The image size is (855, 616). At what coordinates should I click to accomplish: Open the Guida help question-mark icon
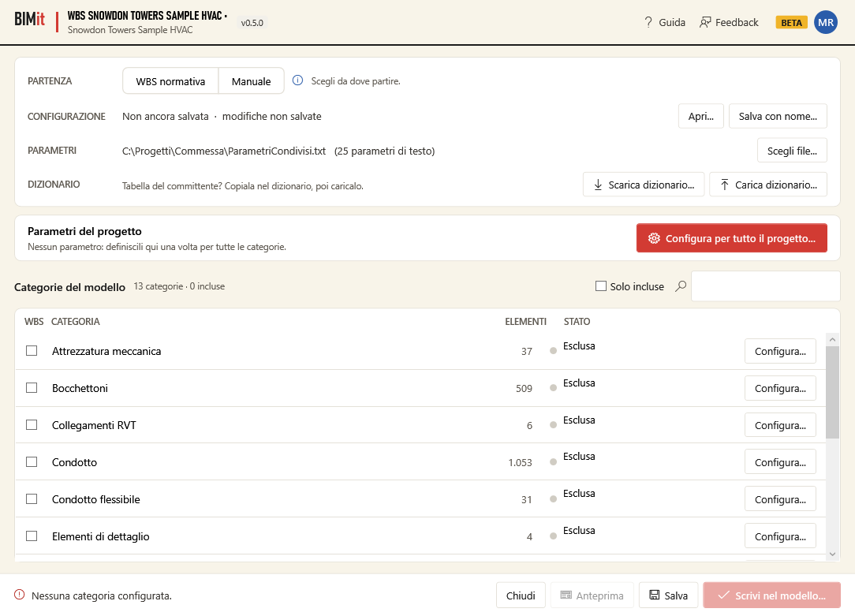coord(648,22)
